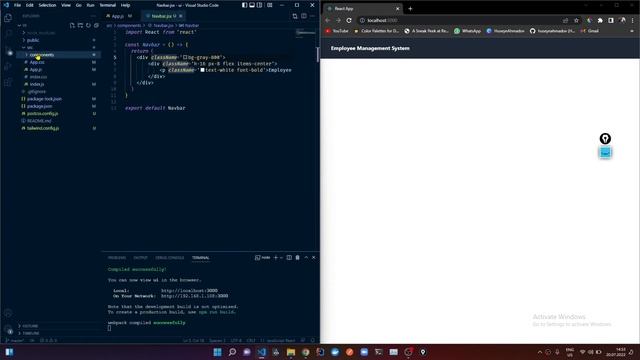Expand the Timeline section
This screenshot has height=360, width=640.
pos(58,333)
